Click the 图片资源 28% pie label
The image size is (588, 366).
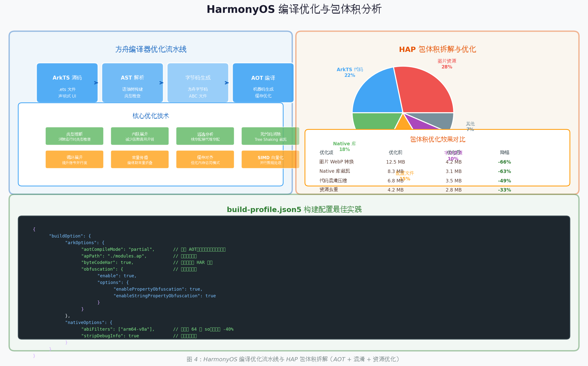coord(447,64)
